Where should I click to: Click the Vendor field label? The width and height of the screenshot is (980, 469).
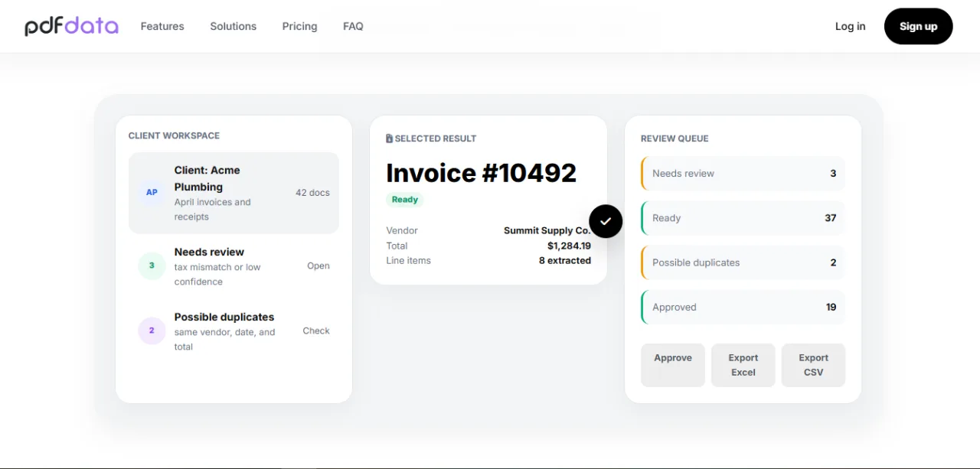point(402,230)
